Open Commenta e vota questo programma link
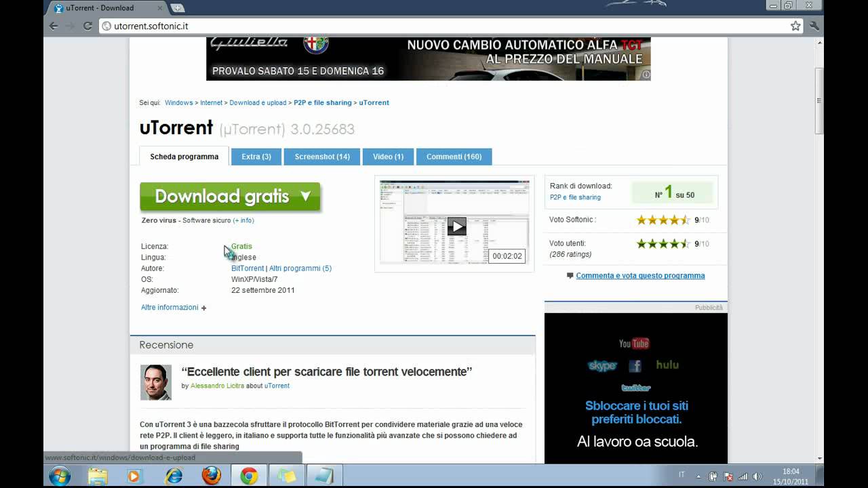The width and height of the screenshot is (868, 488). (640, 276)
